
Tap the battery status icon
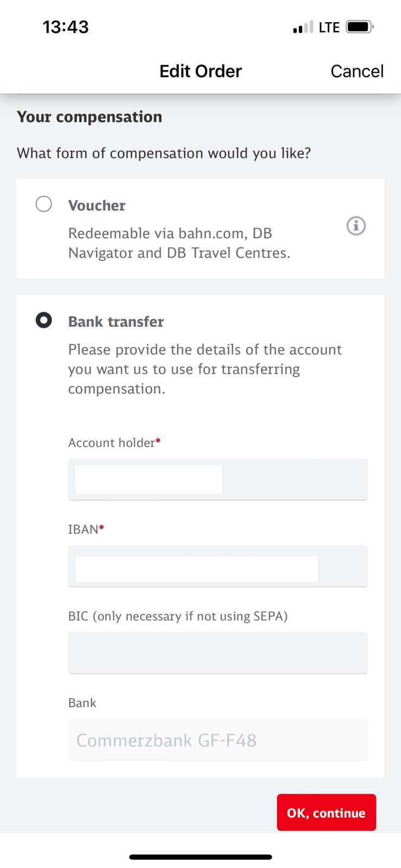[x=359, y=25]
